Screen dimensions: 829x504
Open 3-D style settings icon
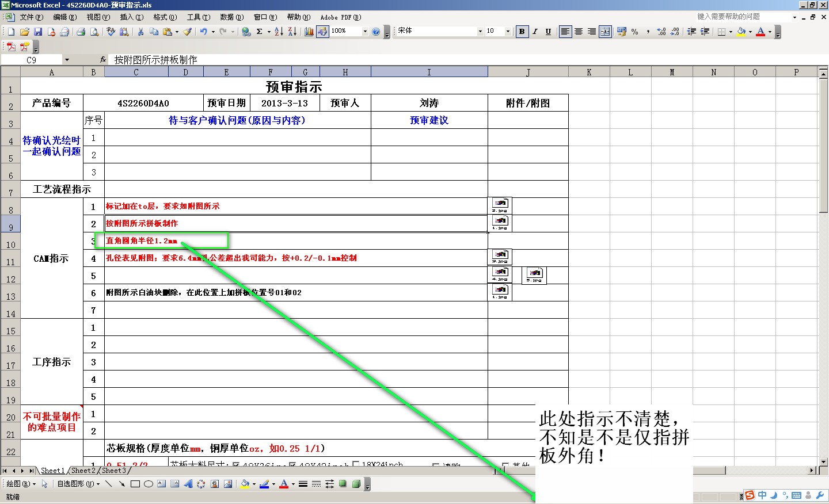click(x=356, y=484)
